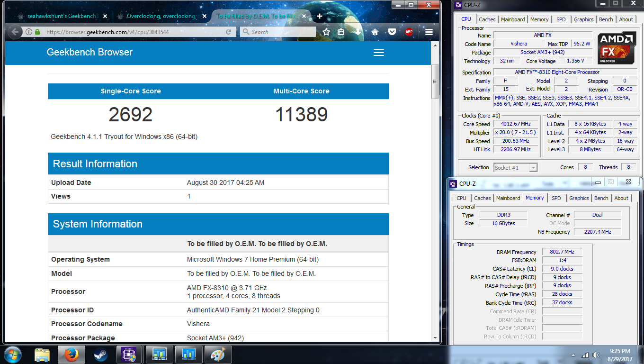Save page to Pocket icon
644x364 pixels.
click(x=392, y=32)
